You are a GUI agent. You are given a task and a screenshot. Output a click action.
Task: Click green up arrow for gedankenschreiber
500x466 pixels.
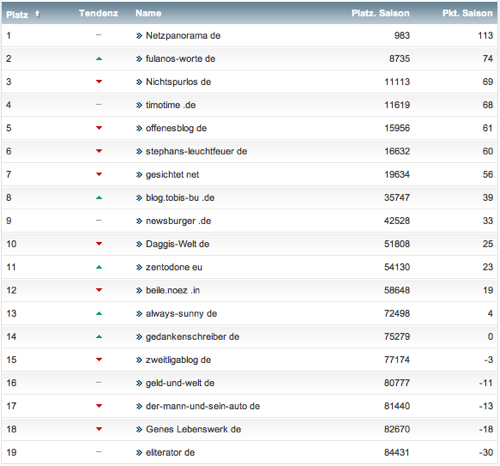[99, 337]
